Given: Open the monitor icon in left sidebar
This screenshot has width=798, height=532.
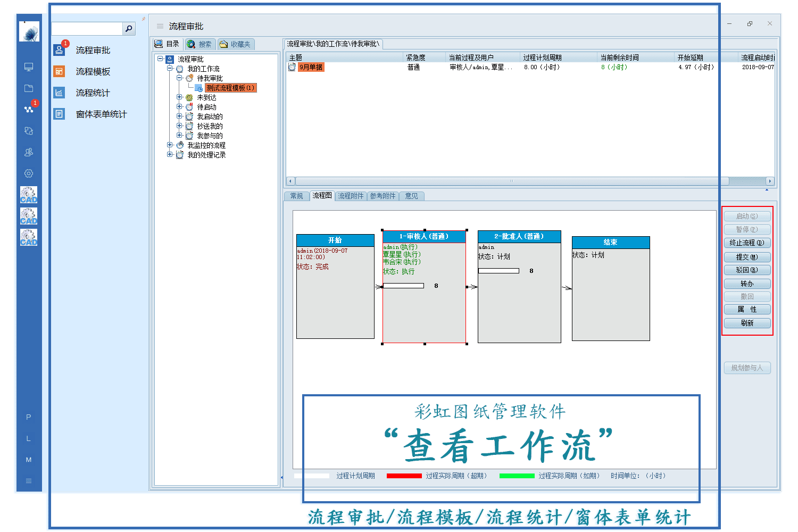Looking at the screenshot, I should point(29,67).
